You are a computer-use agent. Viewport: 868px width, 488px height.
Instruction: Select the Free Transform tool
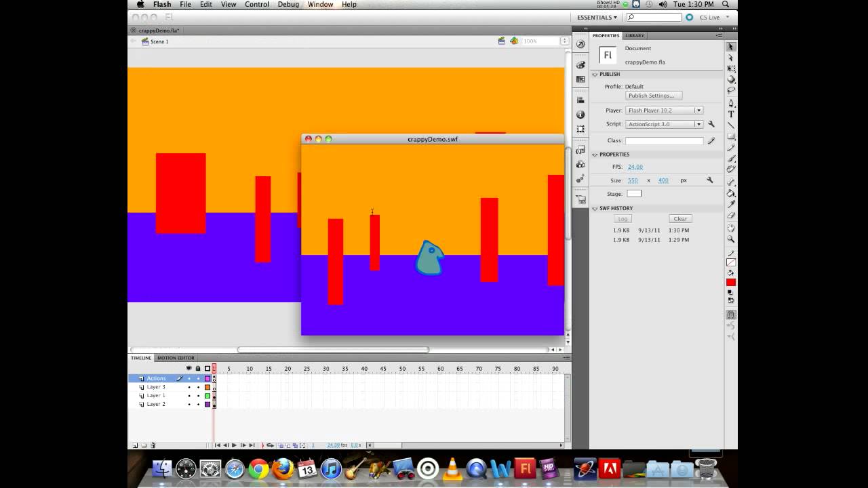click(731, 68)
